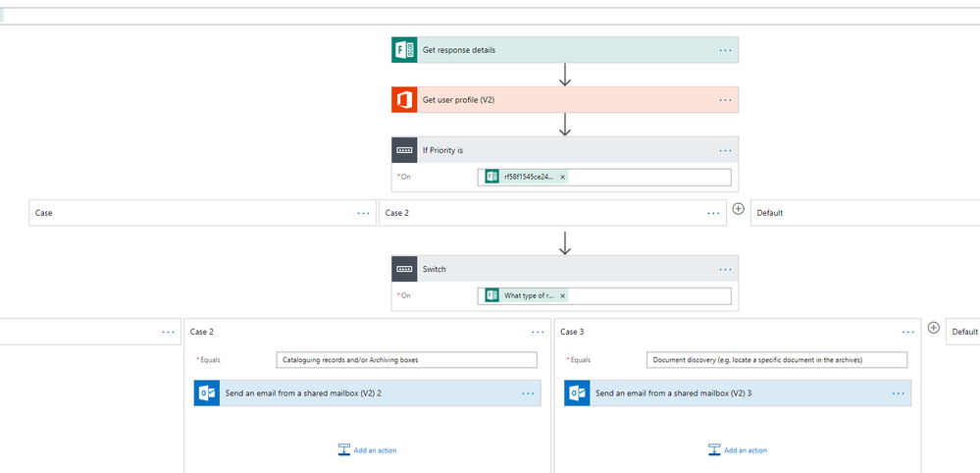The image size is (980, 473).
Task: Click the Office icon on Get user profile
Action: point(404,100)
